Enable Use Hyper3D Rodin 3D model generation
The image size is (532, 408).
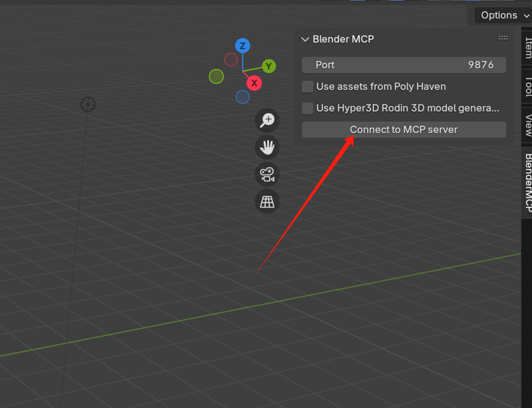pyautogui.click(x=308, y=108)
